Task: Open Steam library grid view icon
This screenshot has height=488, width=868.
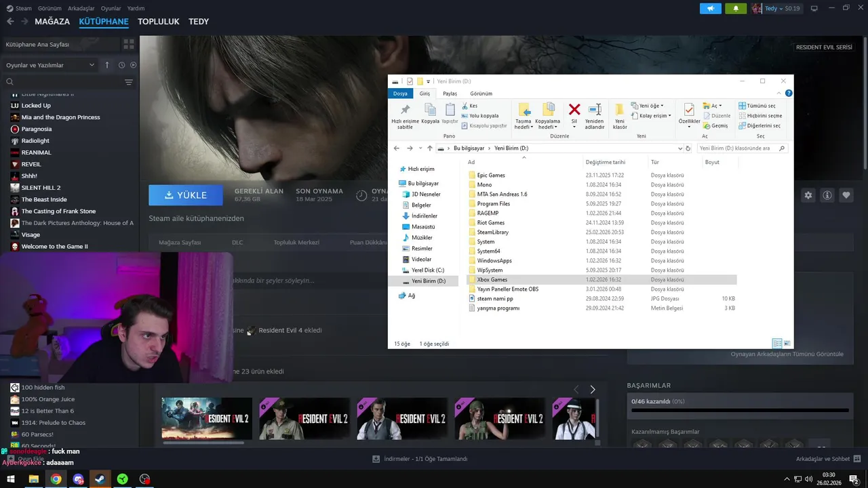Action: tap(128, 44)
